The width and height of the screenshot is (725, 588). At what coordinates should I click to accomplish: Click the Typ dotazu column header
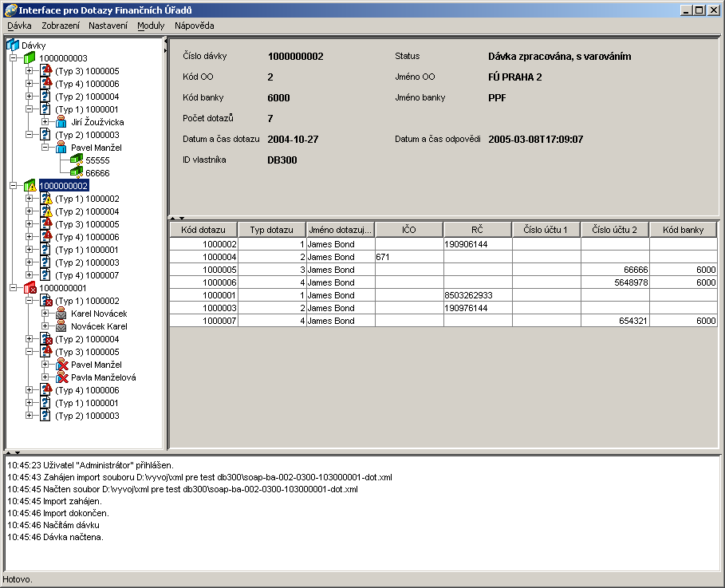point(271,230)
